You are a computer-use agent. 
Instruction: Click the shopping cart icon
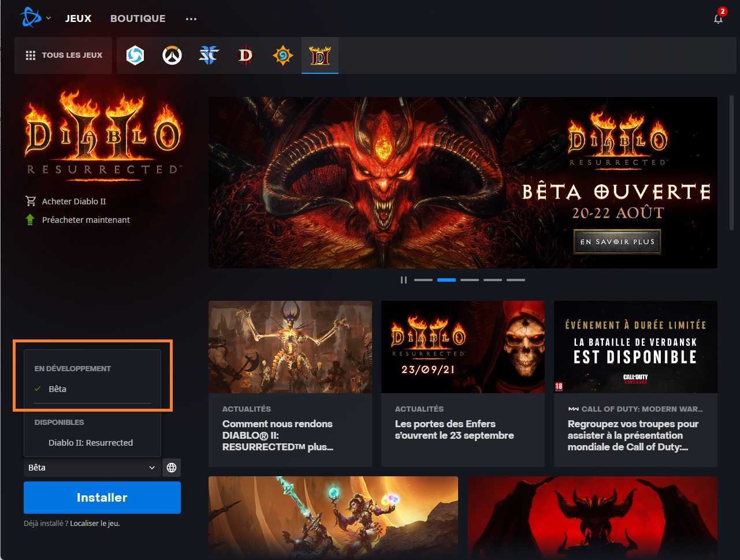pyautogui.click(x=31, y=201)
